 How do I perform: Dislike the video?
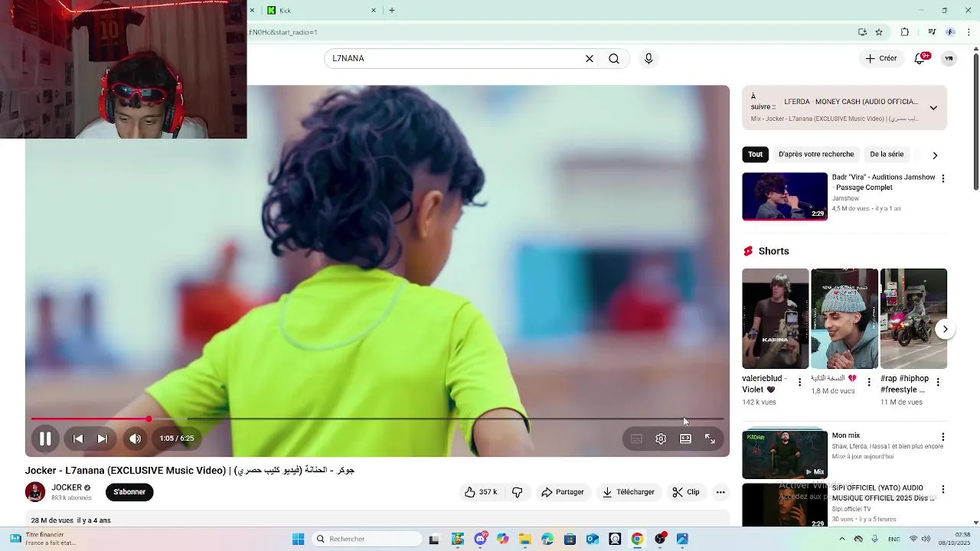518,492
